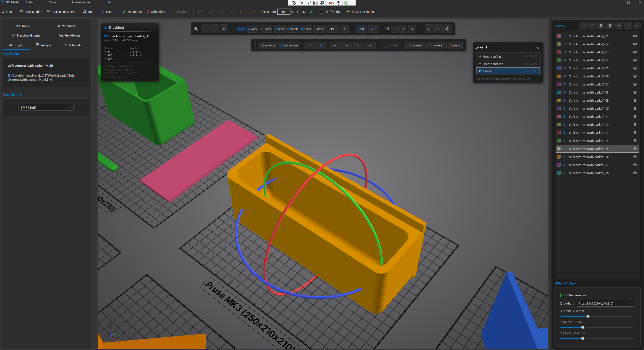The height and width of the screenshot is (350, 644).
Task: Show all bodies with the eye icon
Action: [601, 25]
